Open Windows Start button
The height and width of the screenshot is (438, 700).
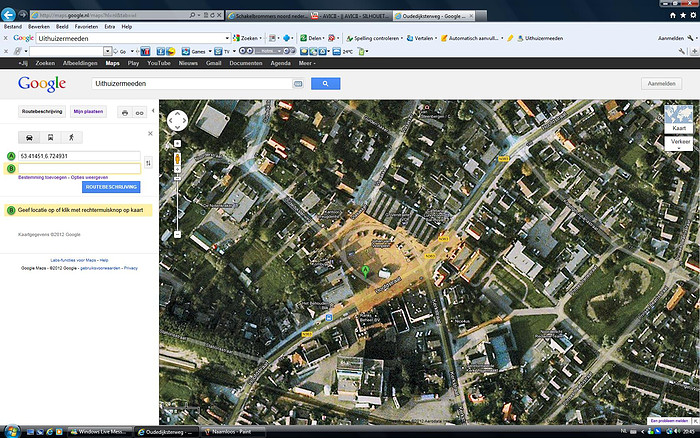(x=11, y=432)
